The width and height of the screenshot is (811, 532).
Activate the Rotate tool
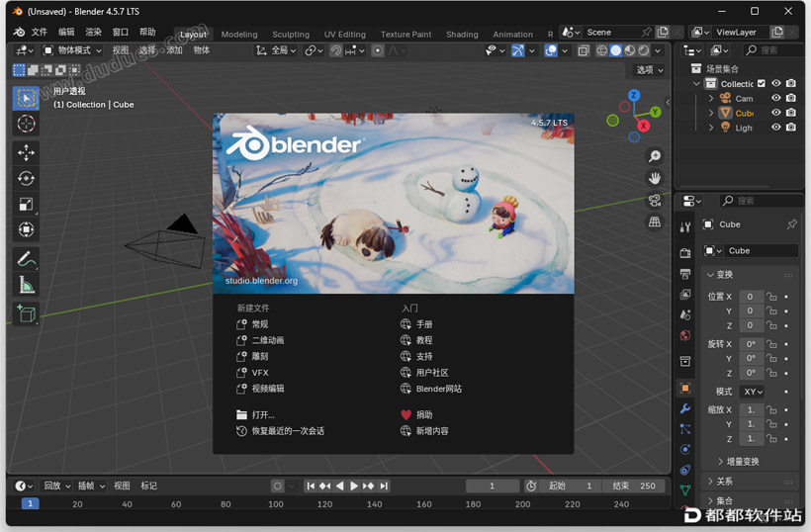[x=26, y=178]
